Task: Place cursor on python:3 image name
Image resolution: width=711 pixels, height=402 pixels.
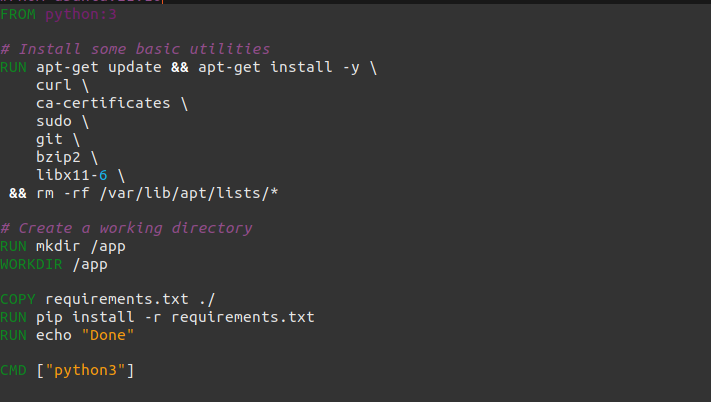Action: click(x=76, y=14)
